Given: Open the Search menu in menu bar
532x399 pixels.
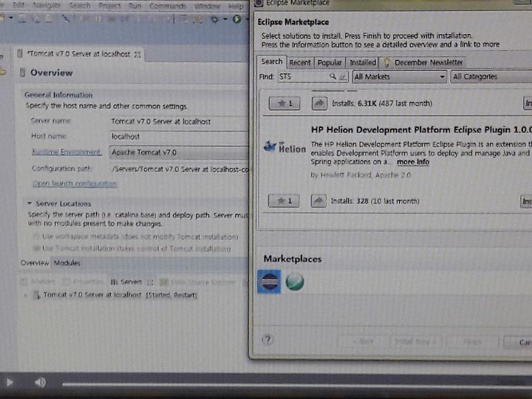Looking at the screenshot, I should [80, 5].
